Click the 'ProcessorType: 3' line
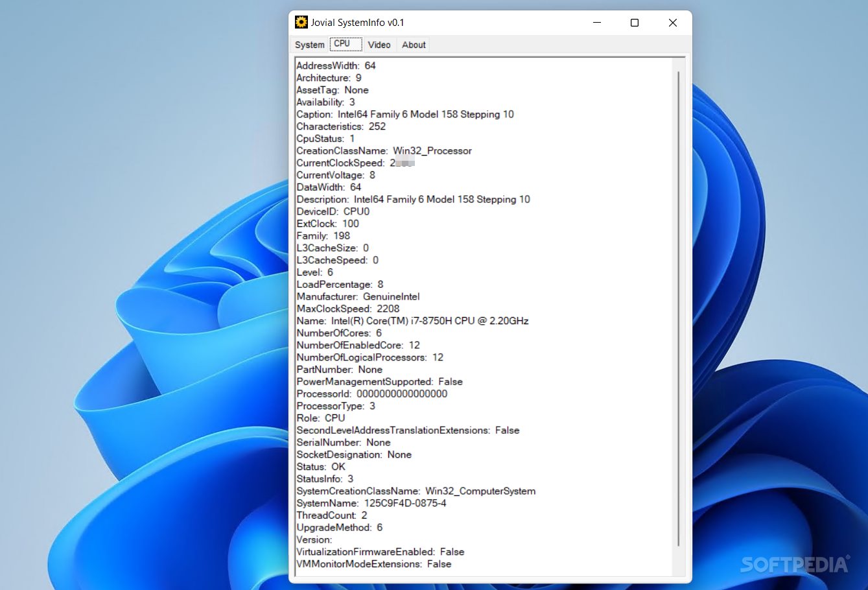The image size is (868, 590). click(x=336, y=406)
